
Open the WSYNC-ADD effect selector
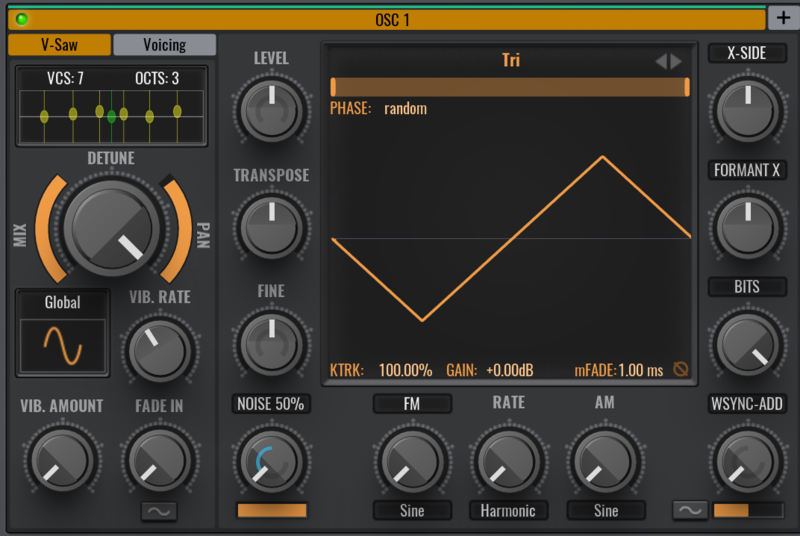coord(747,404)
